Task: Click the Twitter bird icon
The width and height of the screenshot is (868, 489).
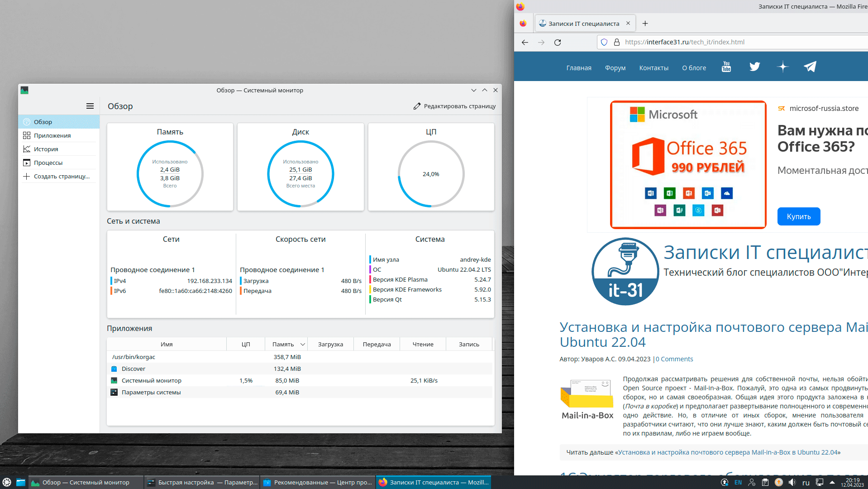Action: tap(754, 67)
